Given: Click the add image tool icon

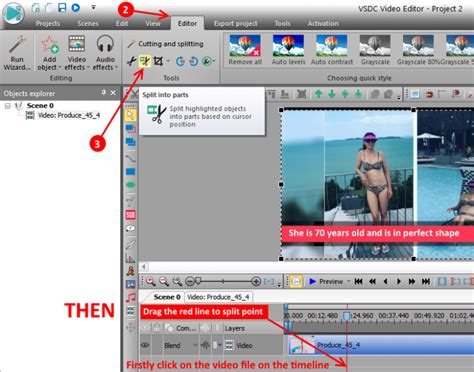Looking at the screenshot, I should [130, 284].
